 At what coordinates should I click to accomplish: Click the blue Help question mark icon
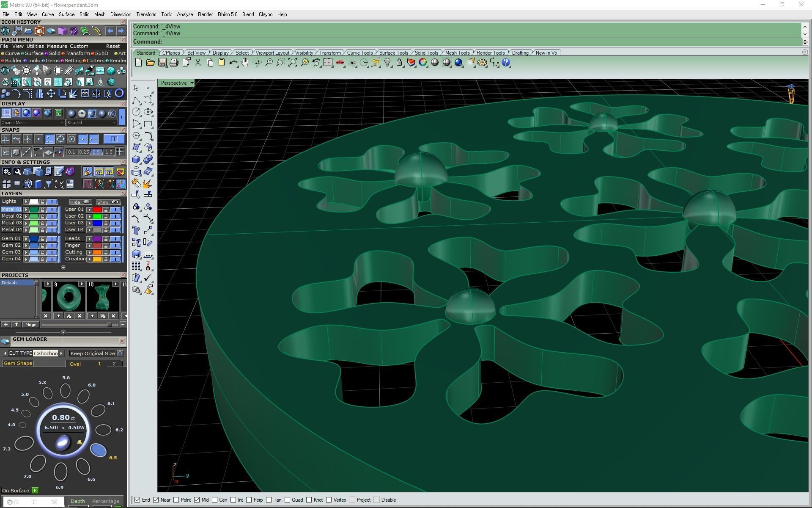point(506,63)
